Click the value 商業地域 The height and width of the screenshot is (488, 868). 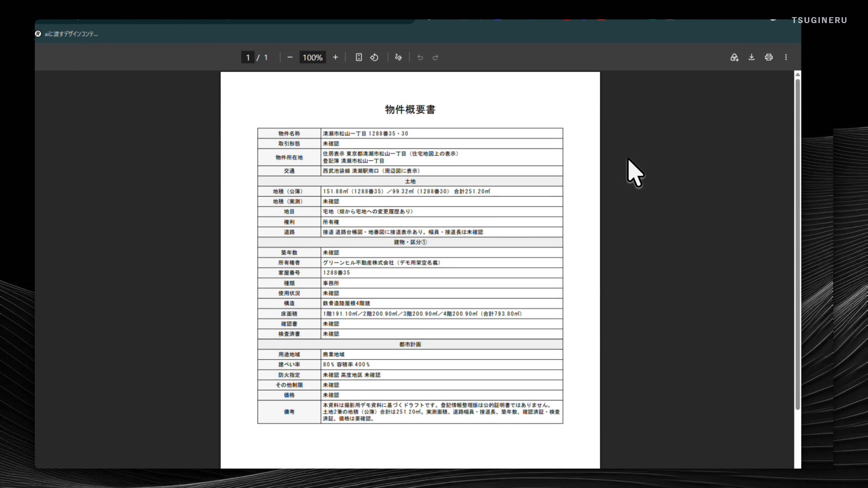(x=334, y=355)
